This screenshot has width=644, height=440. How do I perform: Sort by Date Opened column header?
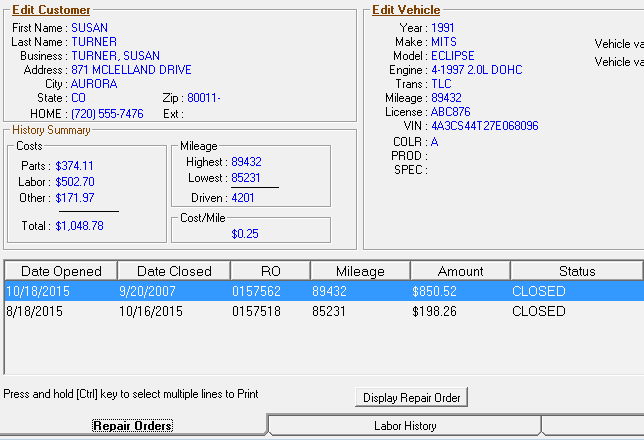61,271
